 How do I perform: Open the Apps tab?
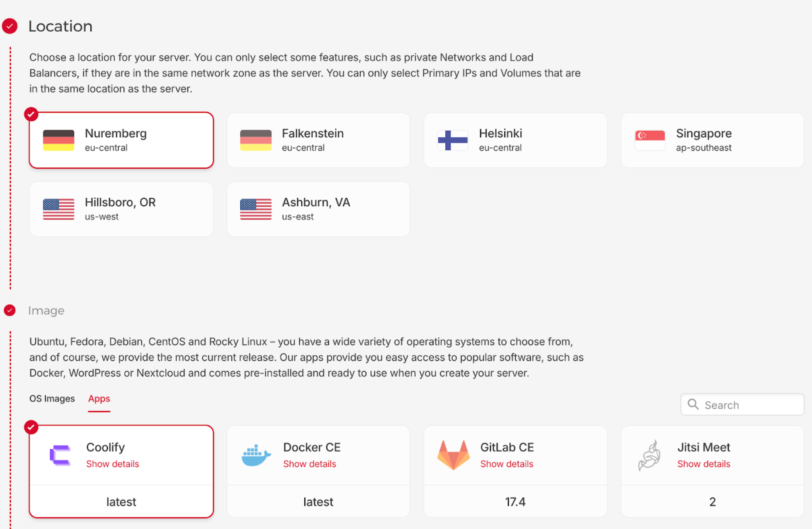99,399
